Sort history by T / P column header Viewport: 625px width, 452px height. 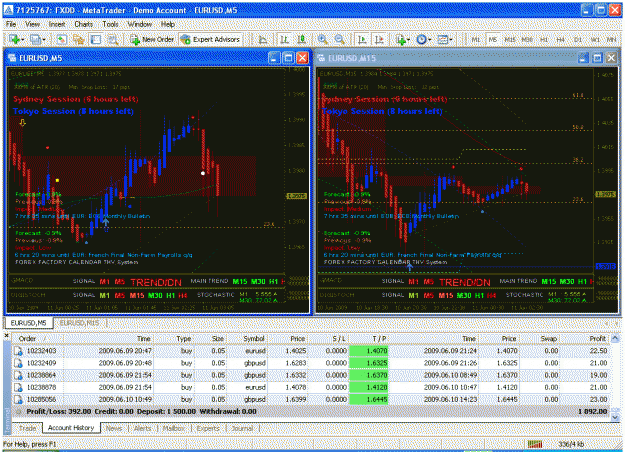[x=369, y=338]
